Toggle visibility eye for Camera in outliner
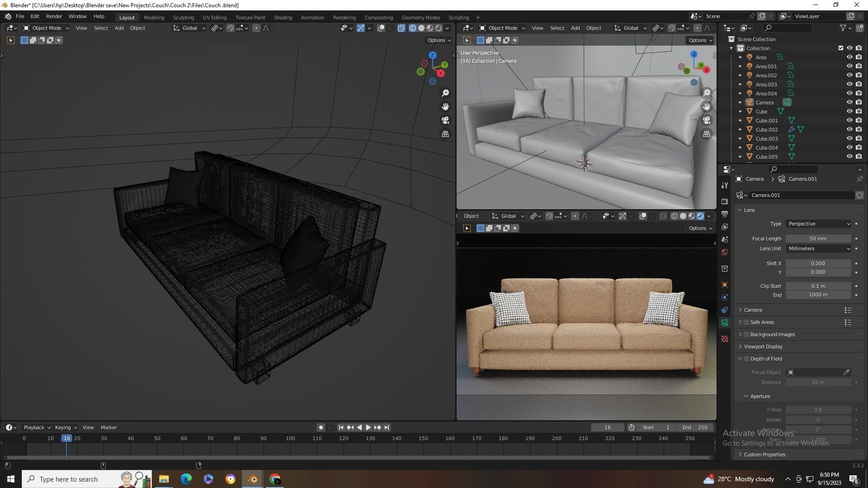 849,102
